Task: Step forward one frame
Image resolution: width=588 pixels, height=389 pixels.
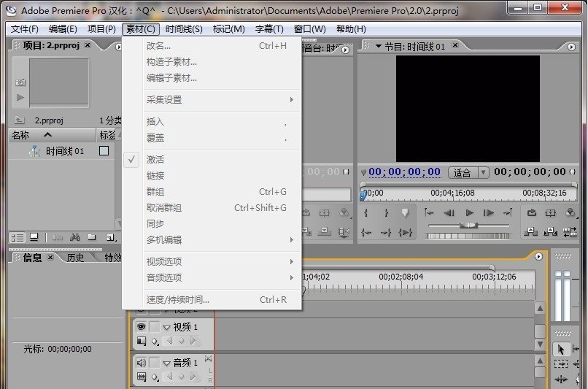Action: coord(488,213)
